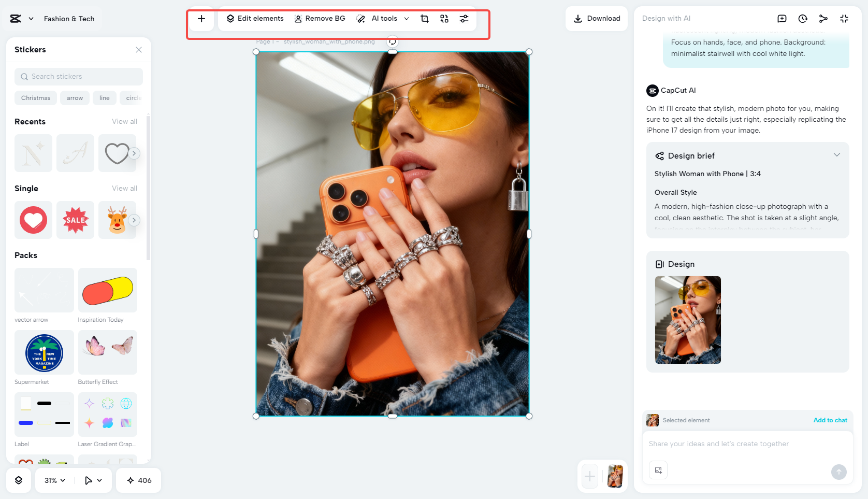Click the Download button

tap(597, 19)
